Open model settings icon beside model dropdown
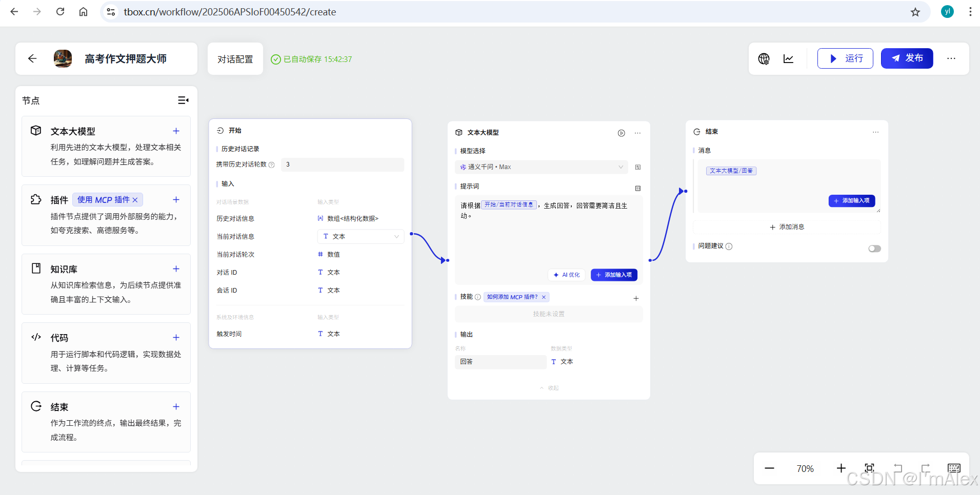 (638, 167)
